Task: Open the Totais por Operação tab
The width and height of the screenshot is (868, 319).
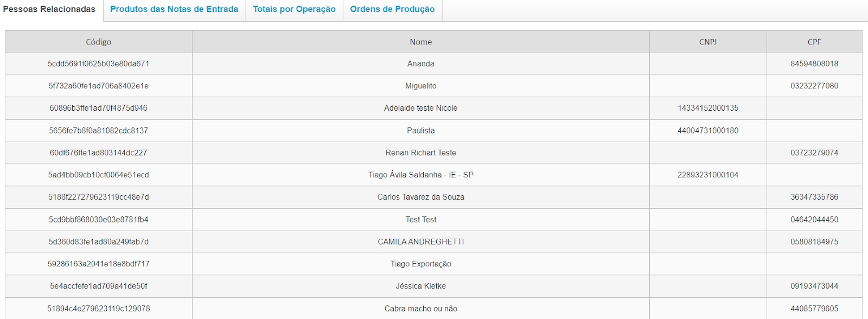Action: coord(294,9)
